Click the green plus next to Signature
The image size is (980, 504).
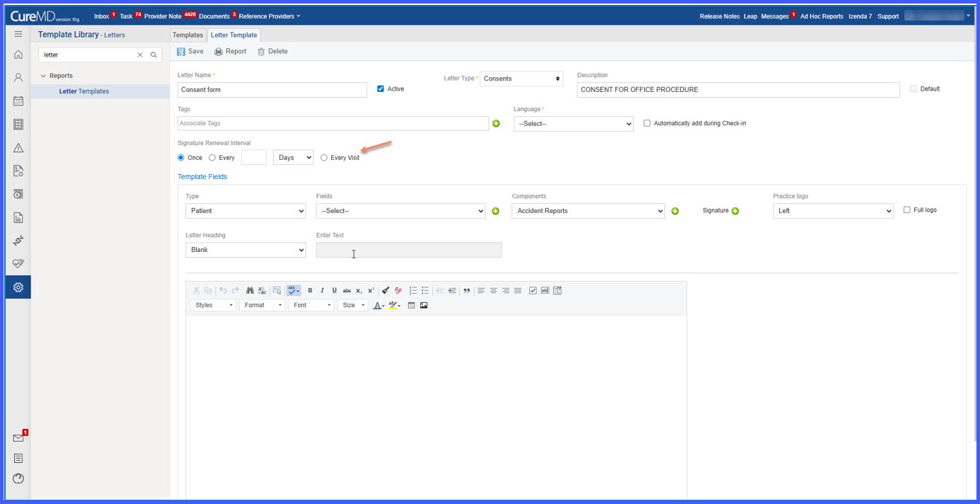point(735,211)
